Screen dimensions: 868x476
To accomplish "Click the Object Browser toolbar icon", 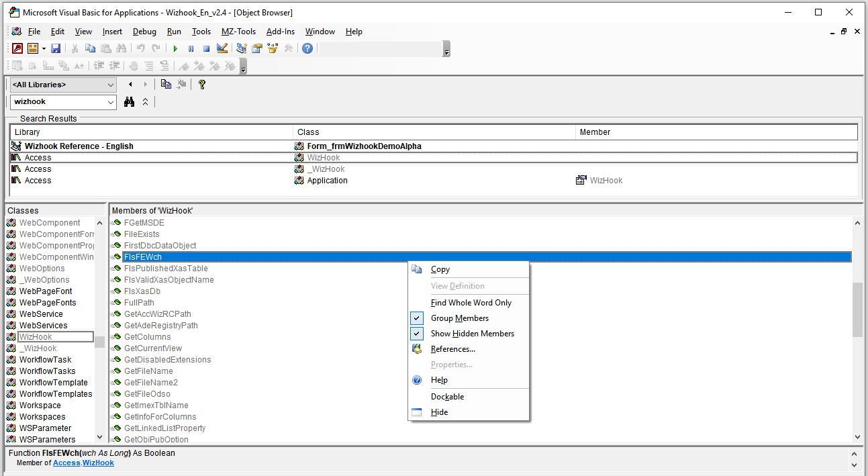I will pyautogui.click(x=273, y=48).
